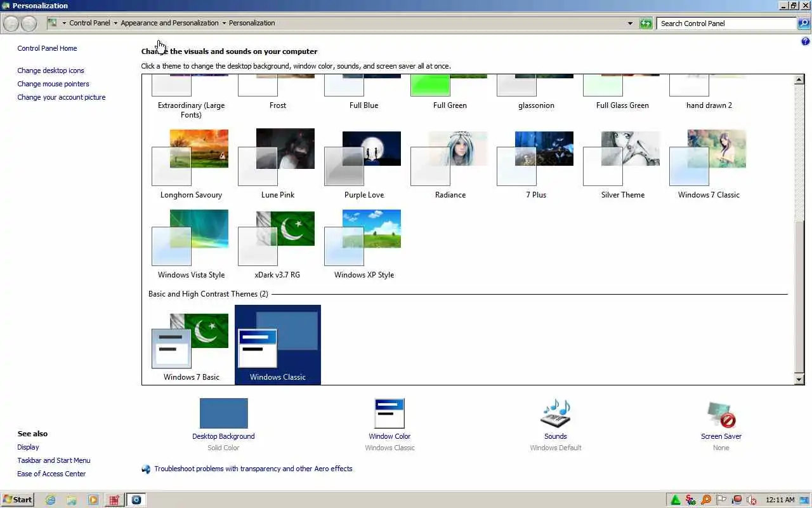This screenshot has height=508, width=812.
Task: Click the theme list scroll down arrow
Action: pos(799,379)
